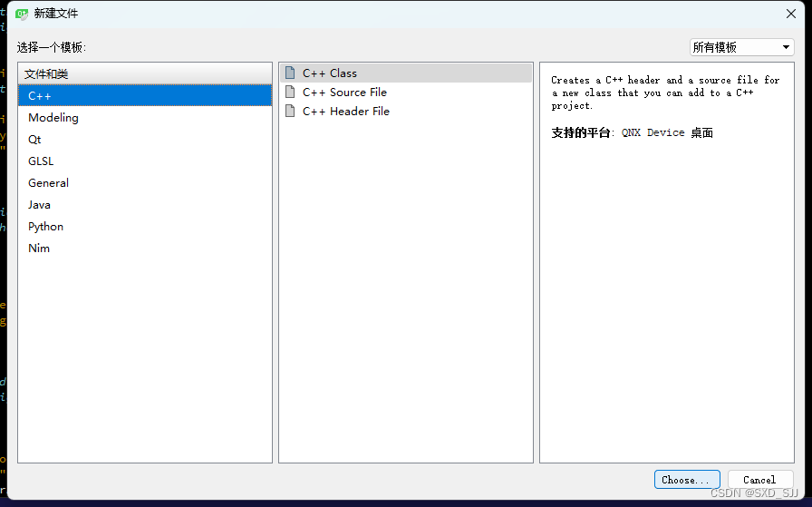This screenshot has width=812, height=507.
Task: Open the 所有模板 template filter dropdown
Action: click(x=741, y=47)
